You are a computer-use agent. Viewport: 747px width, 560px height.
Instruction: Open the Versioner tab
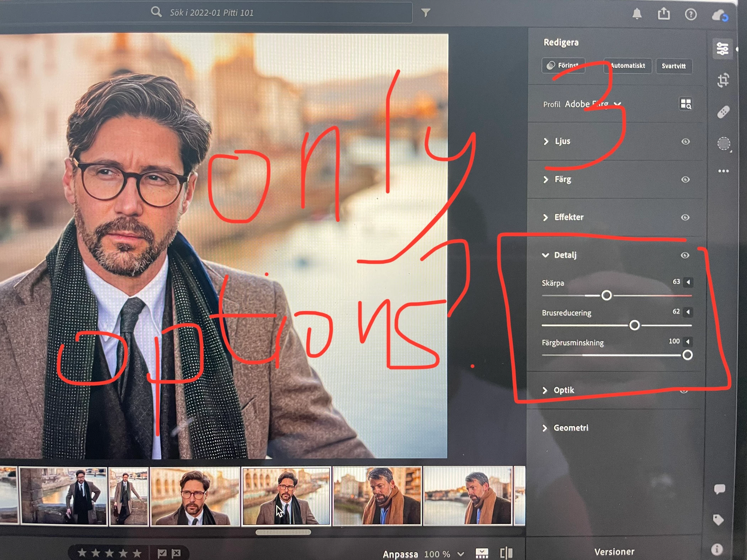tap(614, 551)
